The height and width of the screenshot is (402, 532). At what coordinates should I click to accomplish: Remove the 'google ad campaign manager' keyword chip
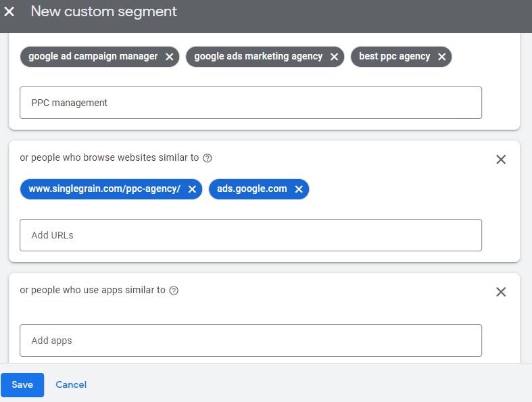pos(170,57)
